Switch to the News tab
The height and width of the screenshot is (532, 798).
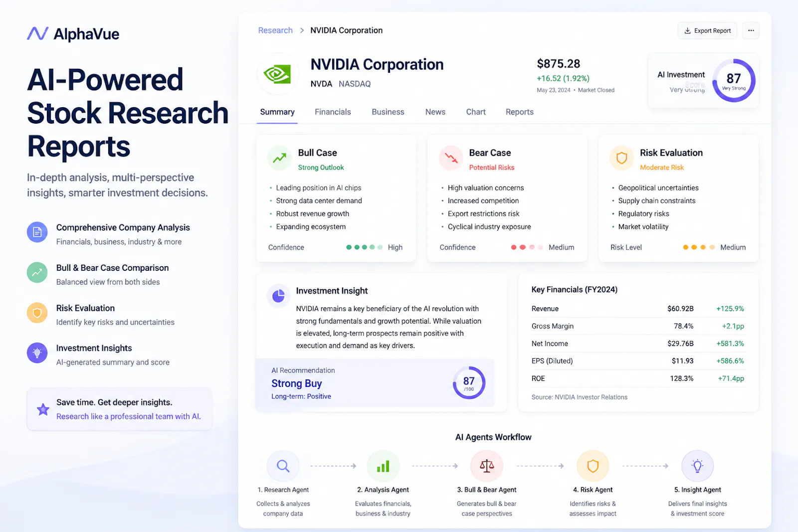coord(435,112)
